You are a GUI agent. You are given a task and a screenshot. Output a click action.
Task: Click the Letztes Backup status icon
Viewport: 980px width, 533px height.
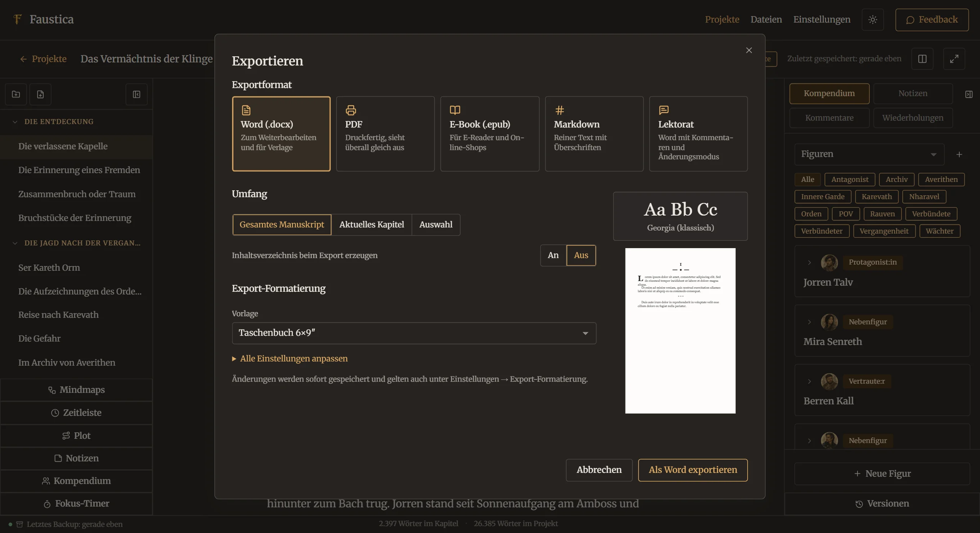pos(20,524)
